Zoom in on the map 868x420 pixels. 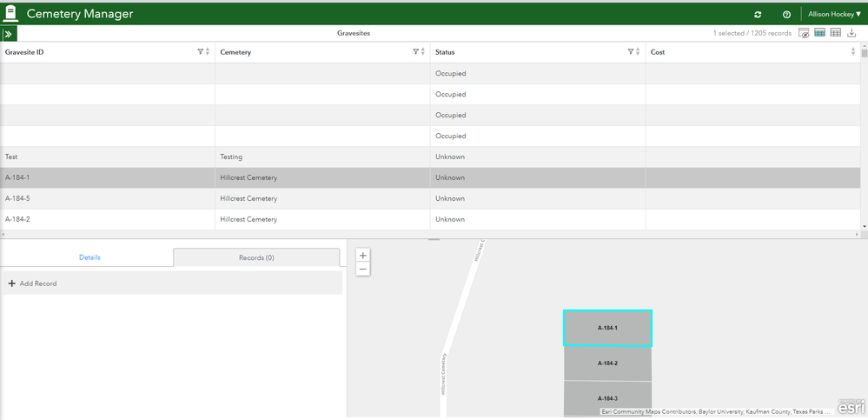point(362,256)
